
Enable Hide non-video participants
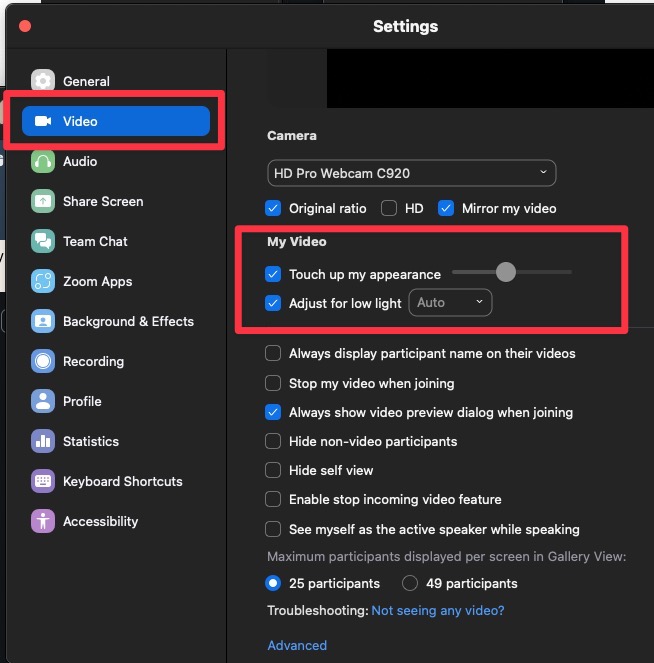[x=273, y=441]
